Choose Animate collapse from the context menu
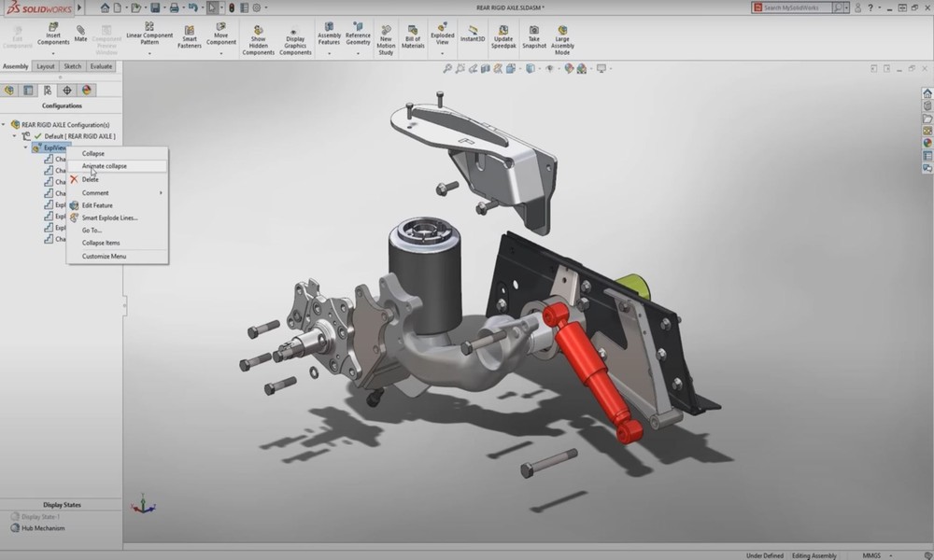 105,166
